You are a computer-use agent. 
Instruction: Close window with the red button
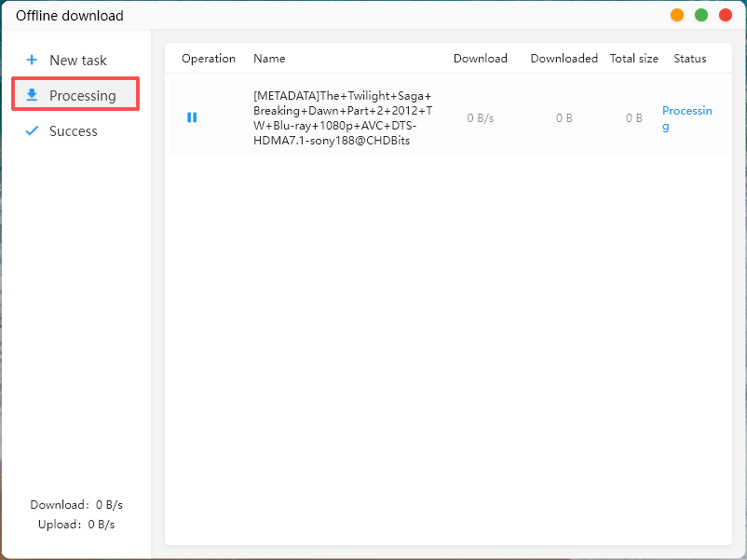(726, 15)
